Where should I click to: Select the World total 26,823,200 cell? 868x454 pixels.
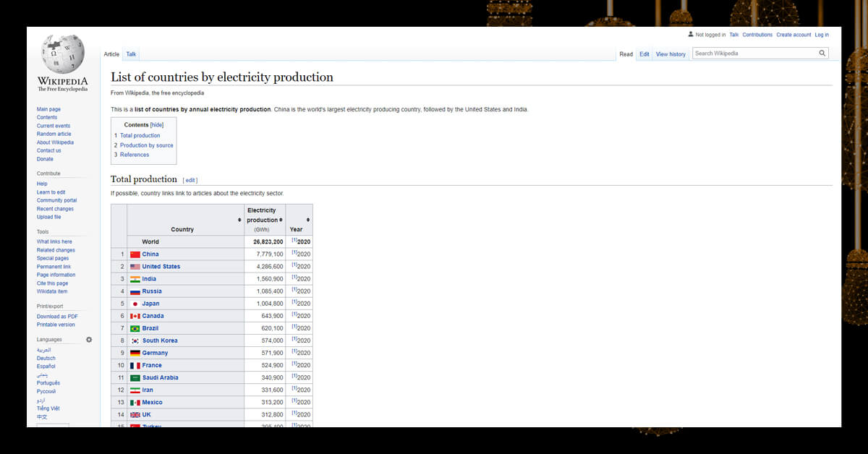265,242
